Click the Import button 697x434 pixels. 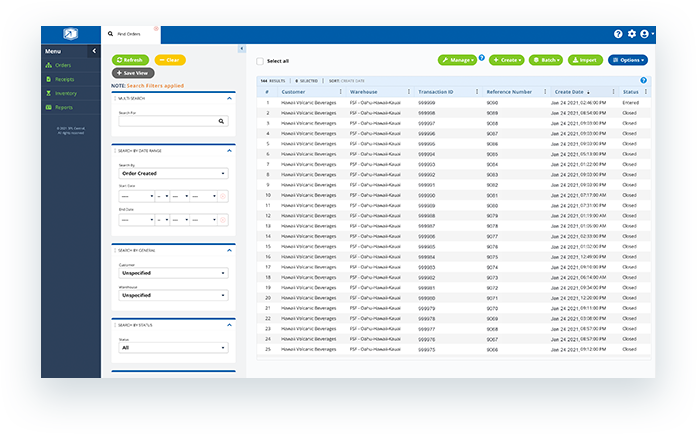click(585, 60)
